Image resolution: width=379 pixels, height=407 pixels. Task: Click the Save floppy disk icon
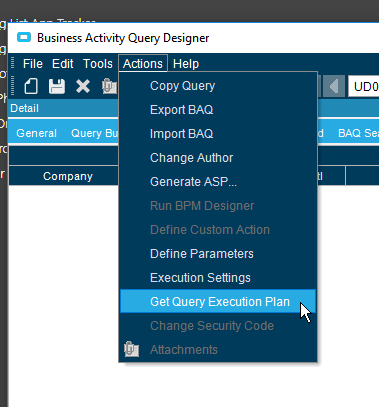pyautogui.click(x=57, y=86)
